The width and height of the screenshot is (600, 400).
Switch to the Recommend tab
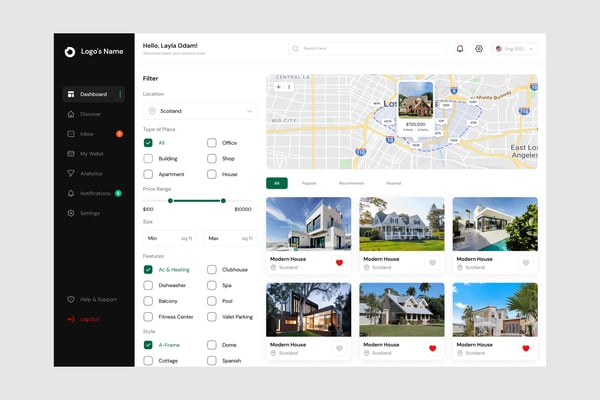(x=351, y=183)
